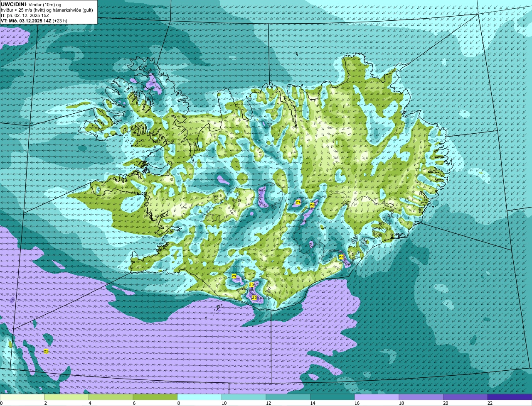Select the light cyan 8–10 legend swatch
Screen dimensions: 532x406
(x=199, y=397)
